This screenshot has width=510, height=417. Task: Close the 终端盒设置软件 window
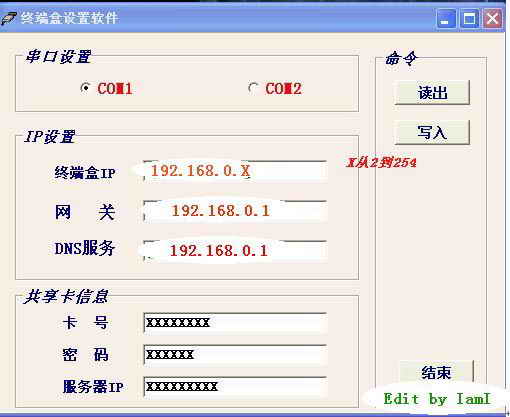tap(493, 18)
